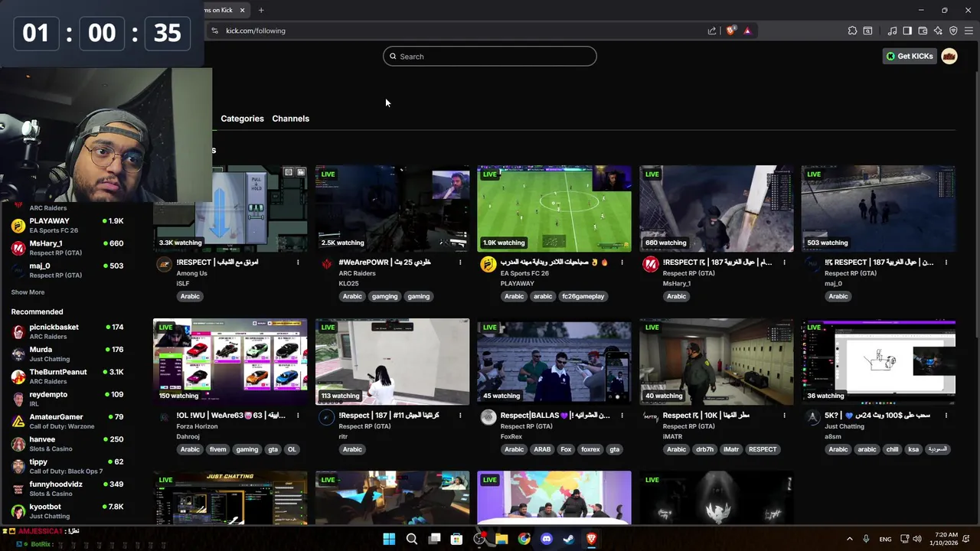Viewport: 980px width, 551px height.
Task: Open the Among Us category link under iSLF
Action: pos(191,273)
